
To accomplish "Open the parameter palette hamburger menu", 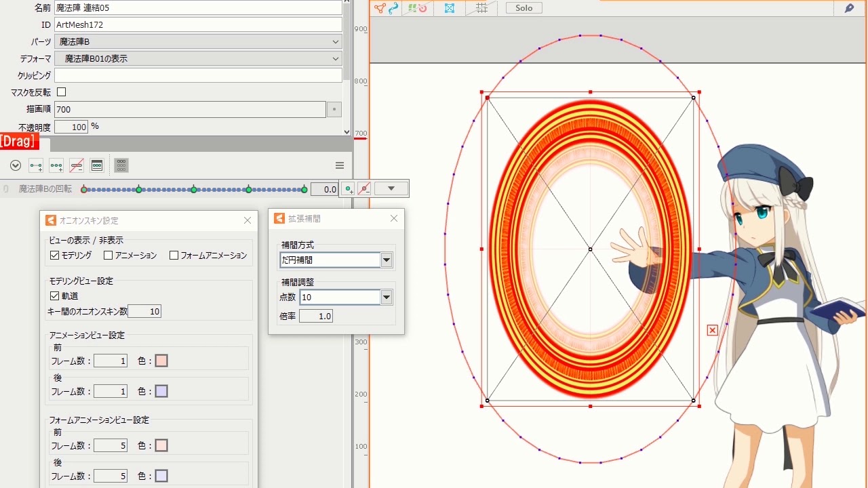I will 340,165.
